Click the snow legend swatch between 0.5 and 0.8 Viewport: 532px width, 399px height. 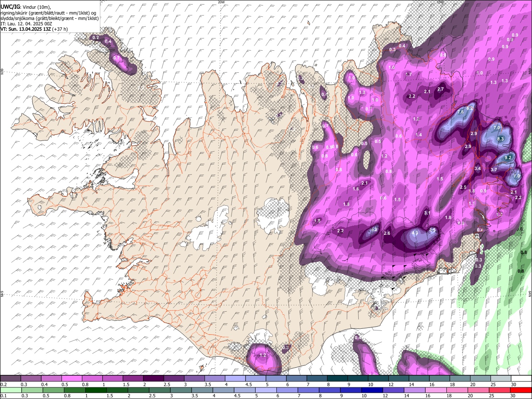click(x=71, y=379)
